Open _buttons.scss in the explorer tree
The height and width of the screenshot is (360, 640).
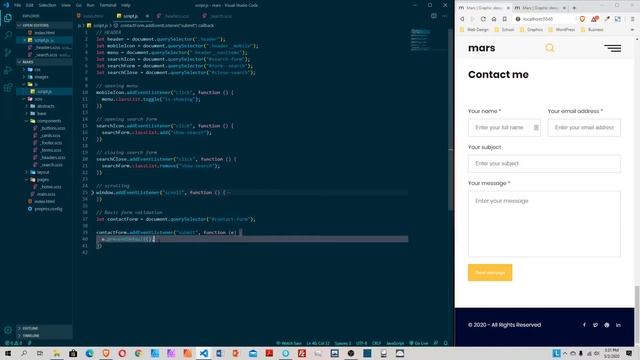(49, 128)
